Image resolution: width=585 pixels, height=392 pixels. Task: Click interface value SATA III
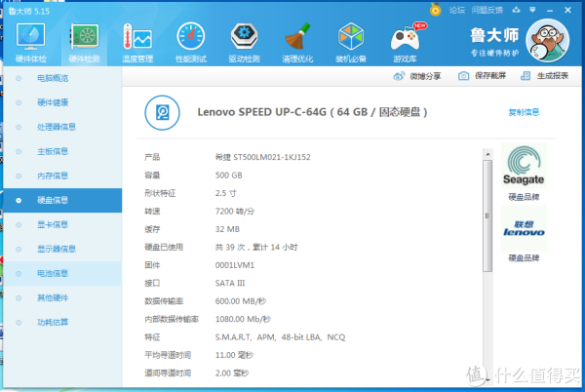tap(230, 283)
